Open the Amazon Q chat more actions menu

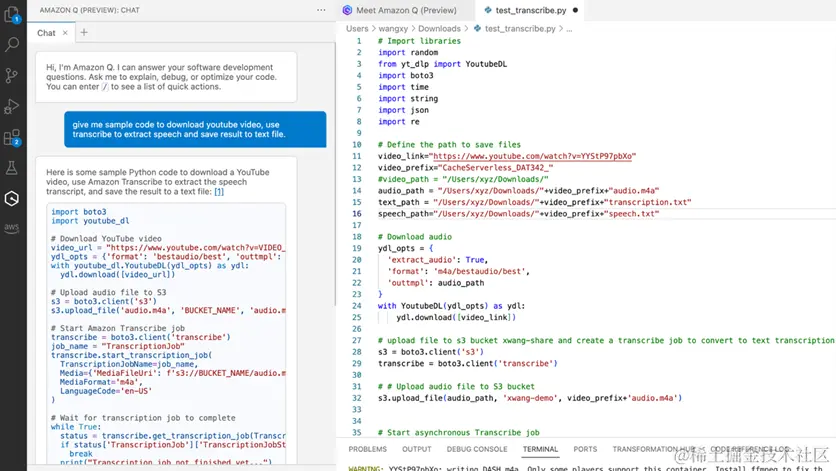click(321, 10)
